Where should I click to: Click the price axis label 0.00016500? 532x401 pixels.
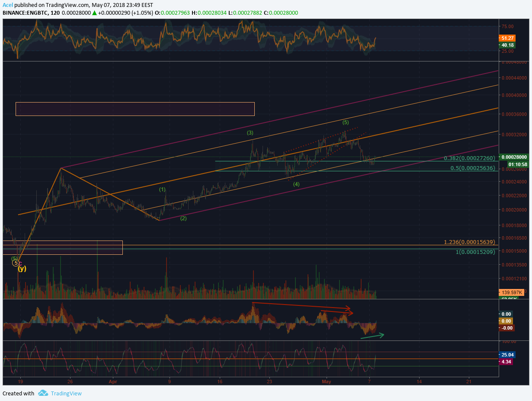(x=514, y=238)
